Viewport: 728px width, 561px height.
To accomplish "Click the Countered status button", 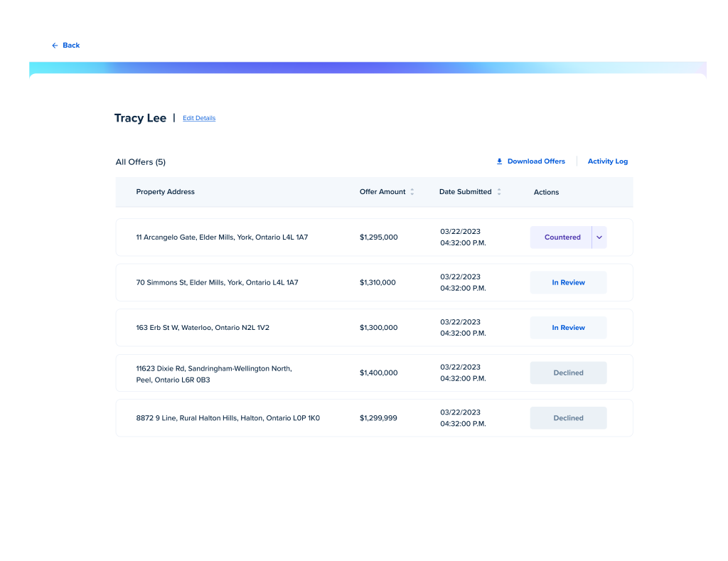I will pos(562,237).
